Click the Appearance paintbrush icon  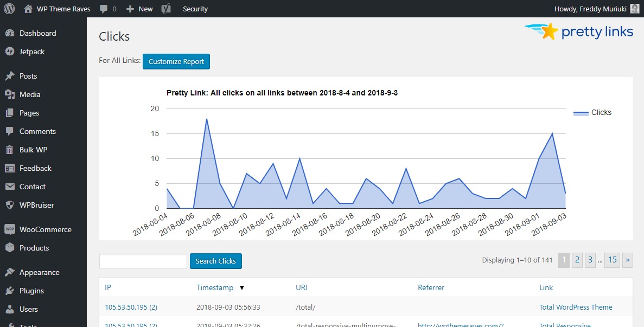(x=10, y=272)
